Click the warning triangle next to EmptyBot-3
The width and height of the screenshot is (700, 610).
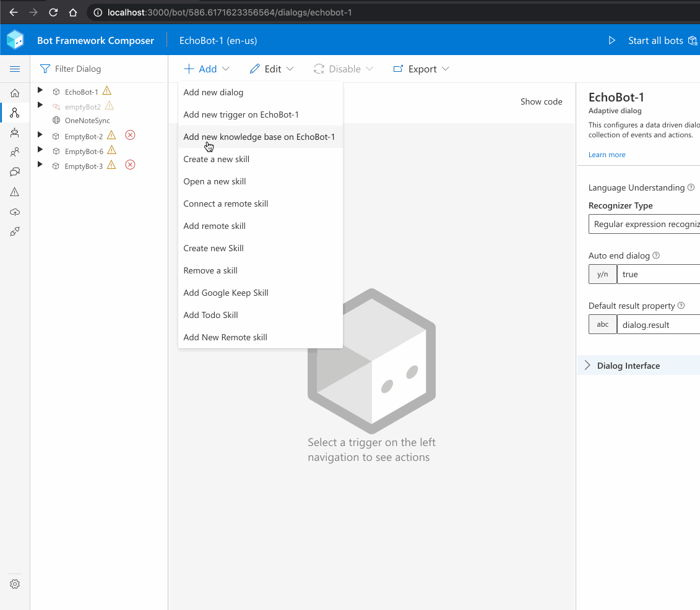(x=111, y=165)
